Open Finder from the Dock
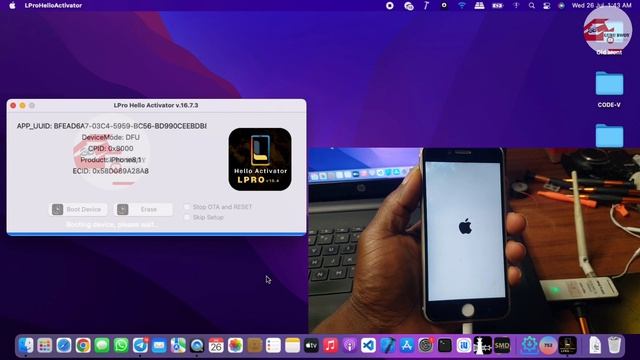The image size is (640, 360). pyautogui.click(x=26, y=345)
